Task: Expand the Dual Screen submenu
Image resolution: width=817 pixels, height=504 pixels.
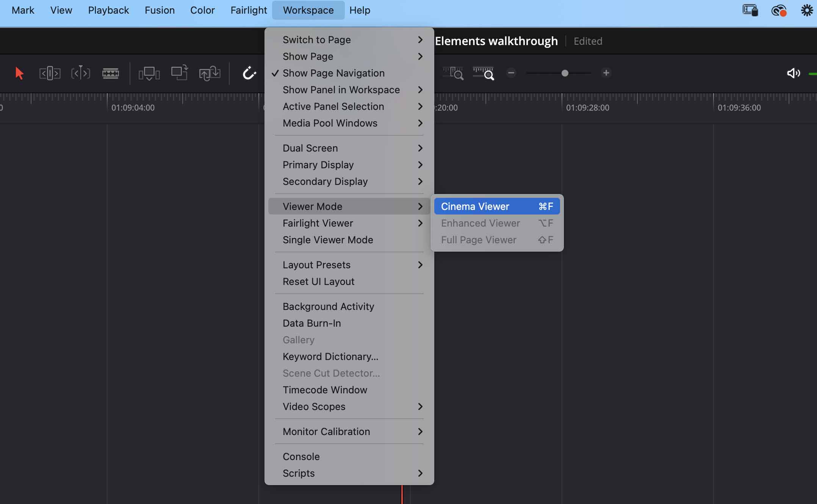Action: pos(349,148)
